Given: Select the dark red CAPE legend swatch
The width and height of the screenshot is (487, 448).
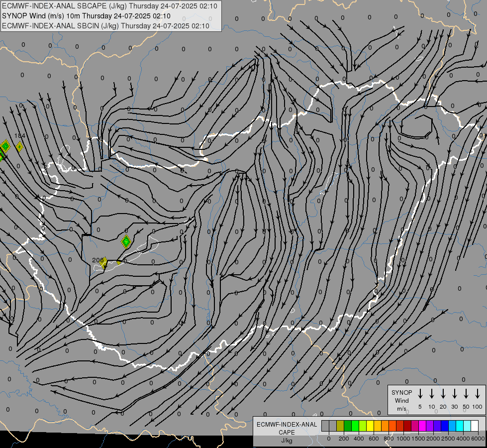Looking at the screenshot, I should tap(407, 426).
